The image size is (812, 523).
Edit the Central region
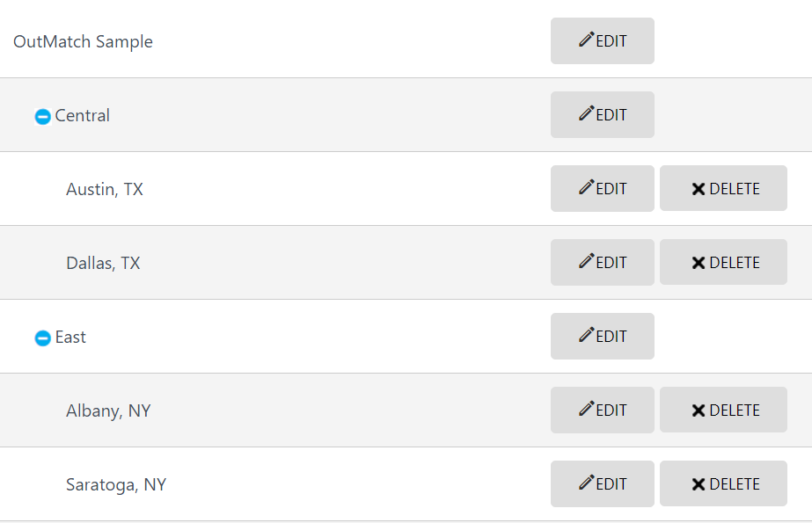coord(603,115)
